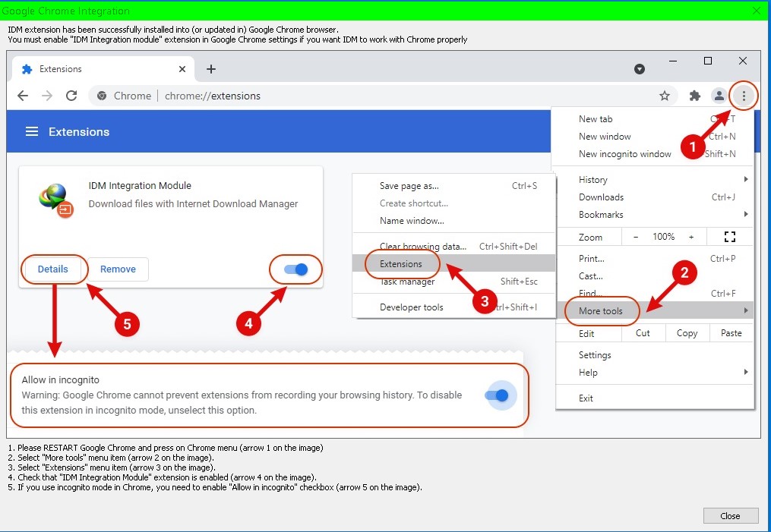This screenshot has height=532, width=771.
Task: Click the Chrome forward arrow
Action: tap(47, 96)
